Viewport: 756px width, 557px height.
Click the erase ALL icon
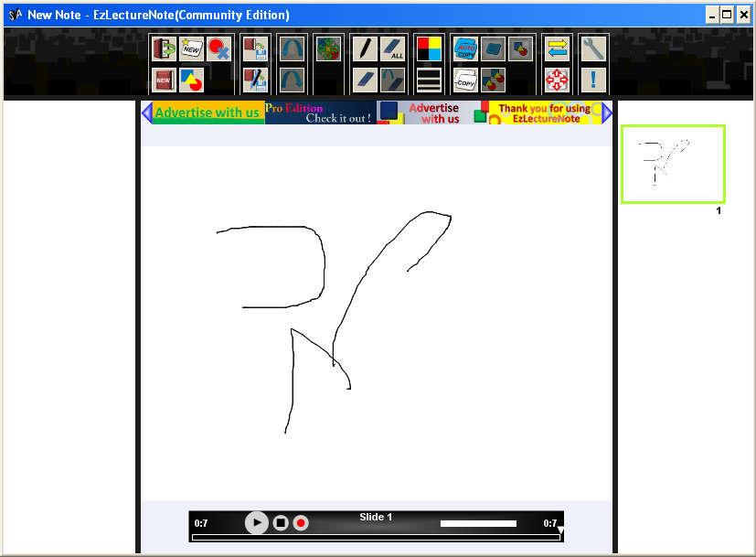[392, 48]
